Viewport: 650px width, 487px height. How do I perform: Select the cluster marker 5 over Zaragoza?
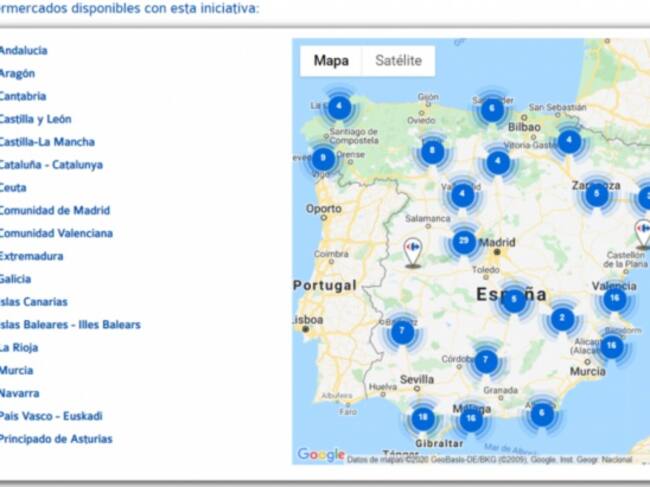point(597,194)
